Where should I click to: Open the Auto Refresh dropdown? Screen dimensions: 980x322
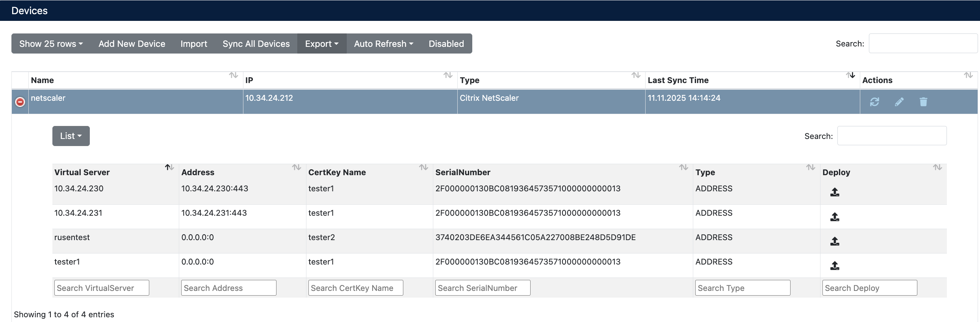[x=384, y=44]
